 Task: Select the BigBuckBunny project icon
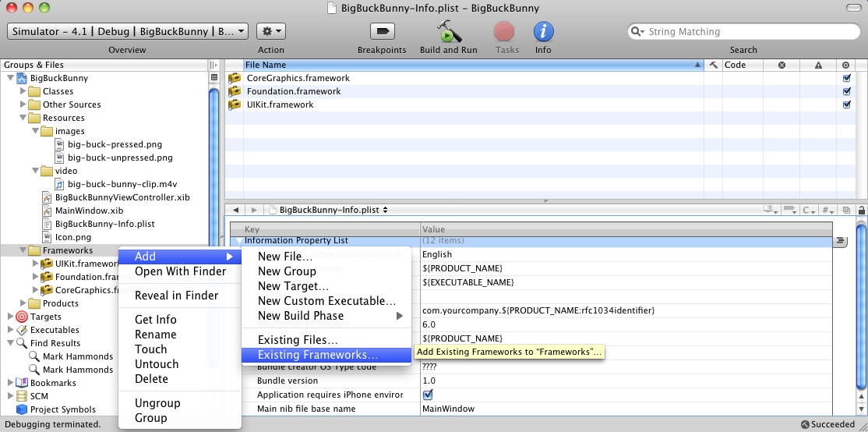23,78
